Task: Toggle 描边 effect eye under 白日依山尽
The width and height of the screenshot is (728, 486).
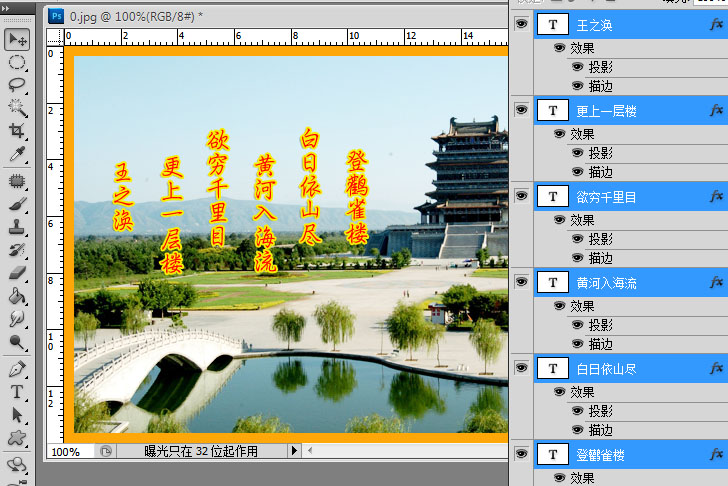Action: click(x=578, y=430)
